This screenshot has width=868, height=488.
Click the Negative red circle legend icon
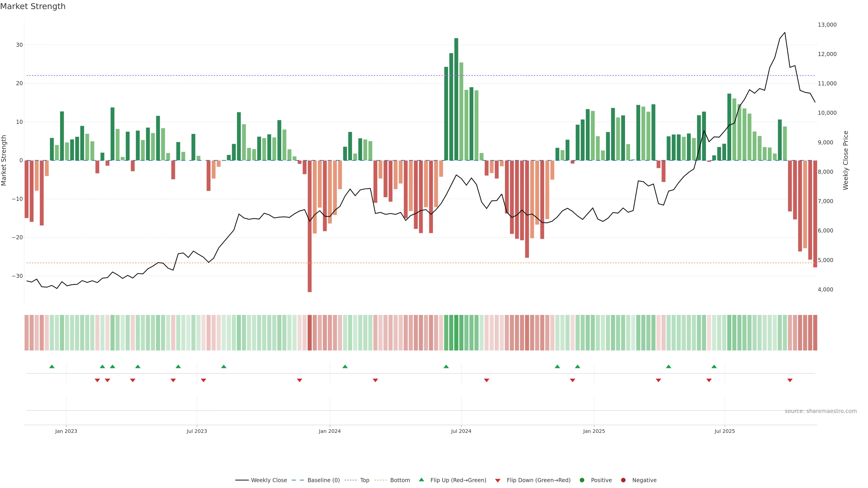pos(623,480)
